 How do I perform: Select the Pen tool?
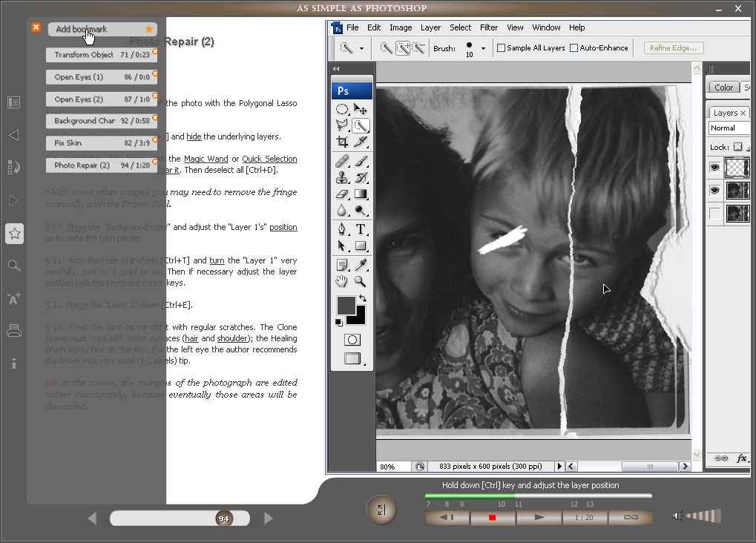coord(342,229)
